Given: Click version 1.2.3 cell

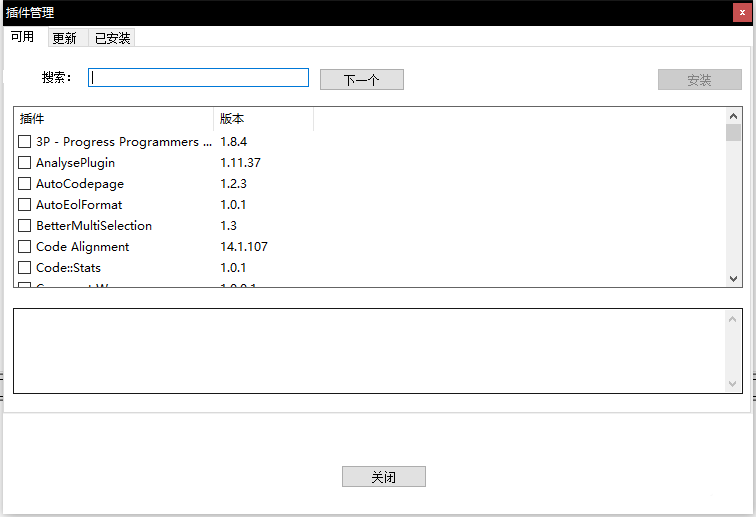Looking at the screenshot, I should coord(233,184).
